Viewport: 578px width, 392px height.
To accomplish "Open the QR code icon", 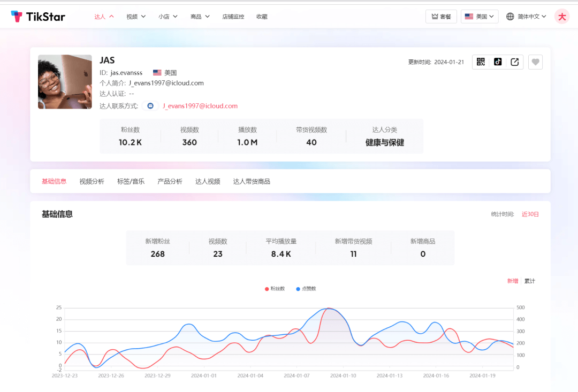I will (x=481, y=62).
